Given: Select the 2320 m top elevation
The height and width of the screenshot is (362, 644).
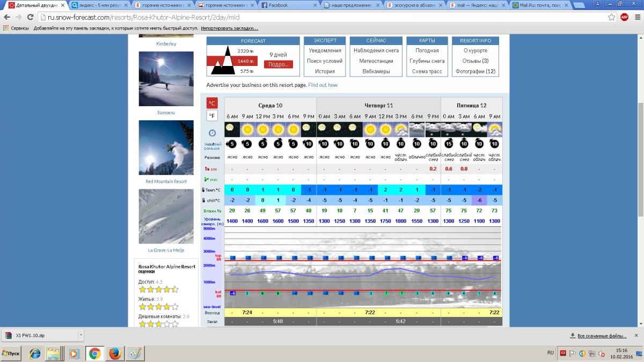Looking at the screenshot, I should (x=246, y=51).
